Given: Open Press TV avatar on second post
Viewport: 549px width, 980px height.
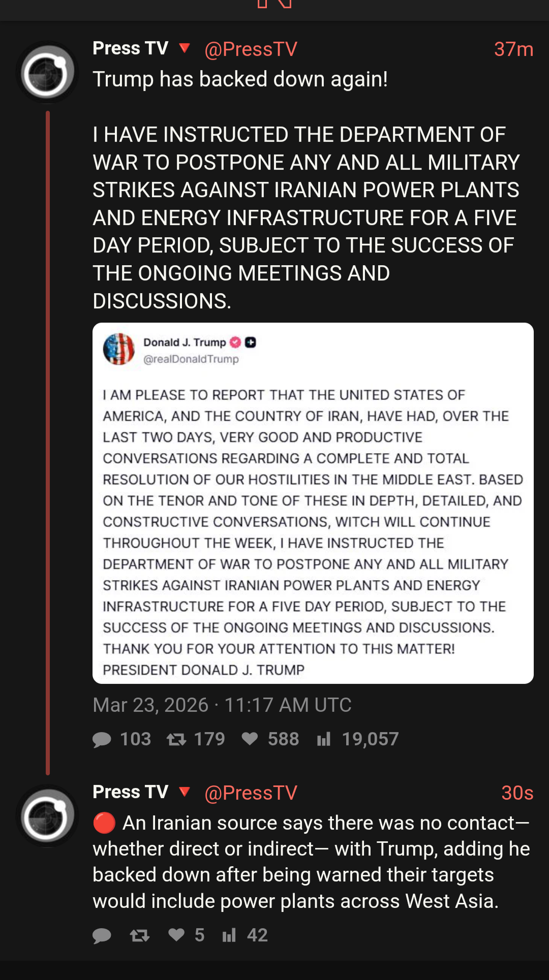Looking at the screenshot, I should 48,816.
